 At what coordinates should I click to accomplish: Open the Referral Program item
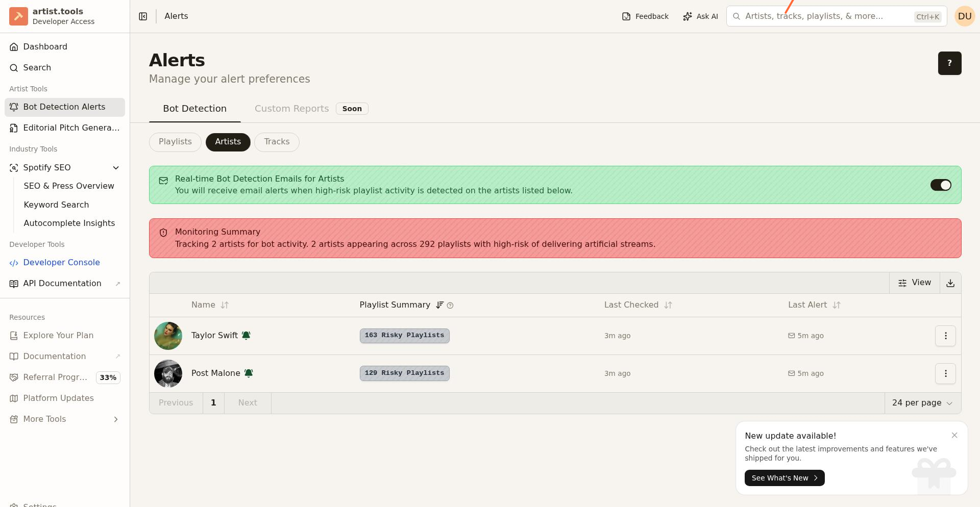coord(55,377)
